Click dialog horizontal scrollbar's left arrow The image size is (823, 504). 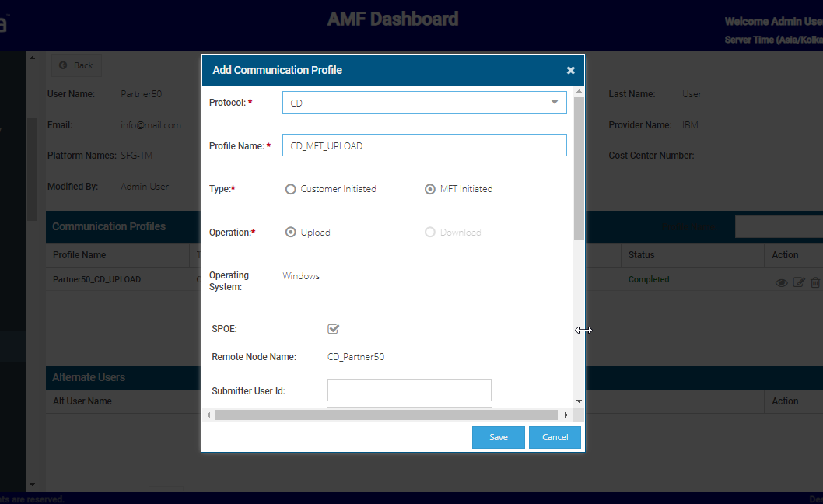(x=208, y=415)
